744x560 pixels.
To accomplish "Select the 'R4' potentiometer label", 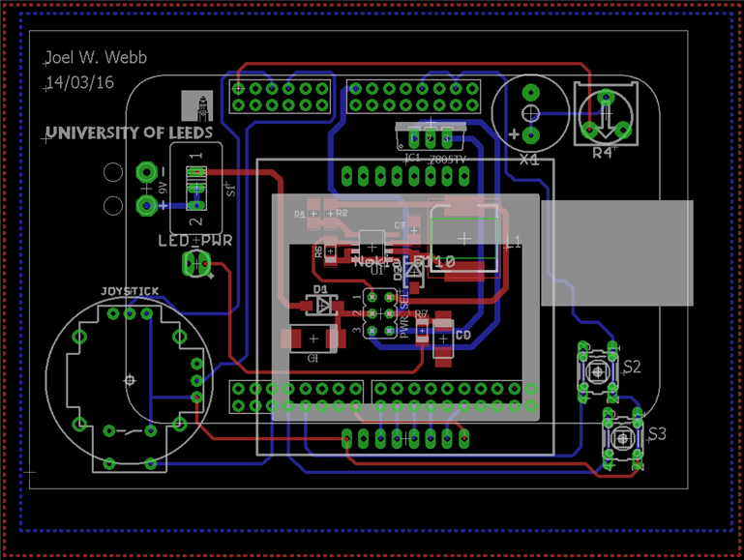I will [603, 153].
